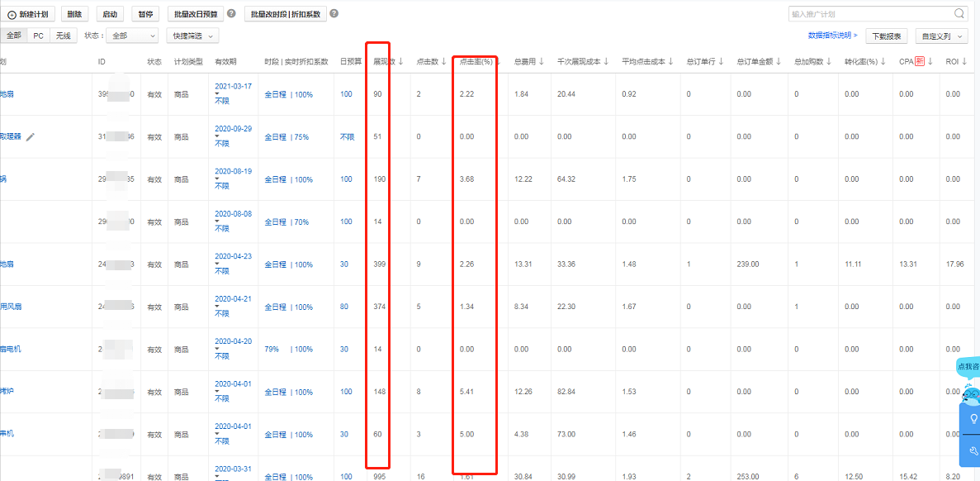Click the 下载报表 button
The width and height of the screenshot is (980, 481).
[886, 36]
